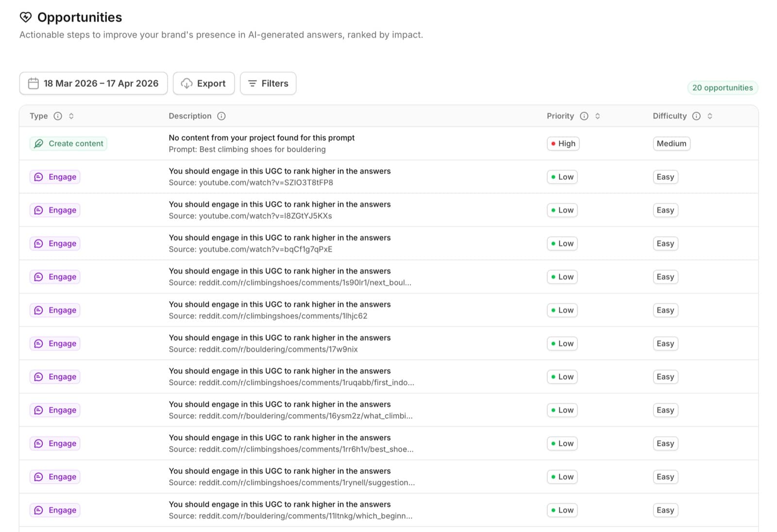Click the heart icon beside the Opportunities heading

(26, 17)
